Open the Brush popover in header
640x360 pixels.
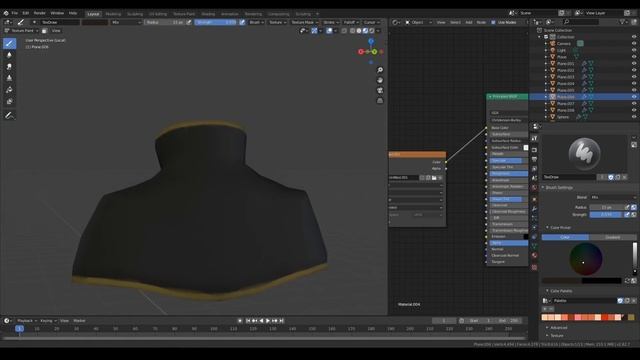[256, 22]
